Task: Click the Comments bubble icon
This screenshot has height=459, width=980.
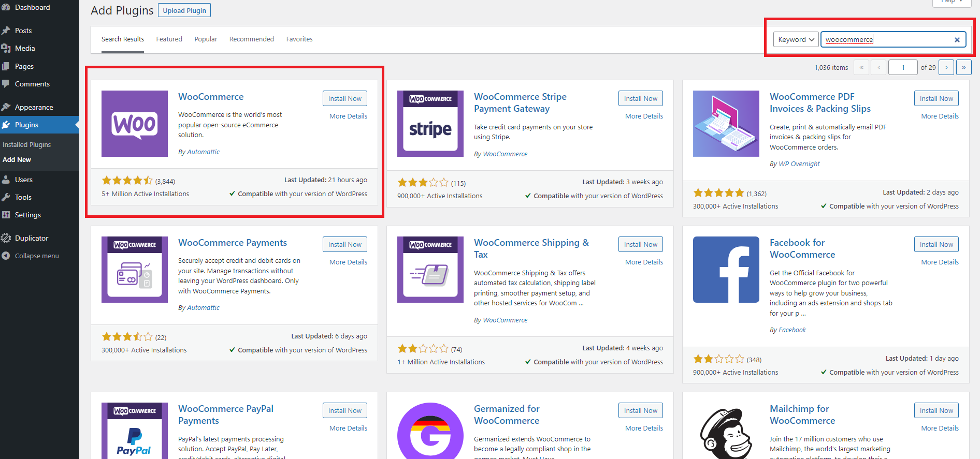Action: click(x=6, y=84)
